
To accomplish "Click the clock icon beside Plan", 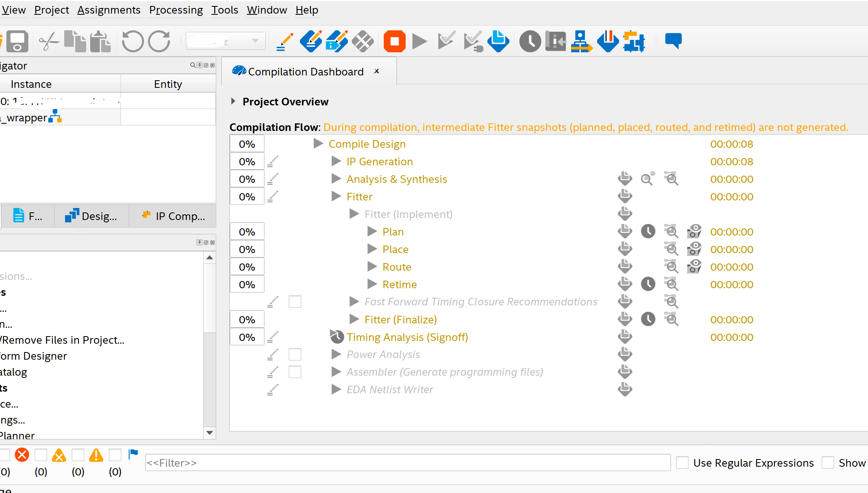I will click(648, 232).
